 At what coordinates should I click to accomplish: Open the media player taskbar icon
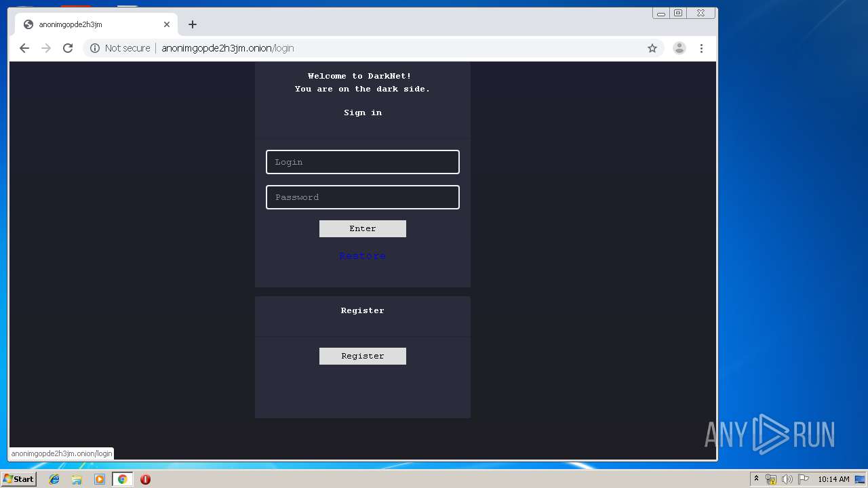[100, 479]
